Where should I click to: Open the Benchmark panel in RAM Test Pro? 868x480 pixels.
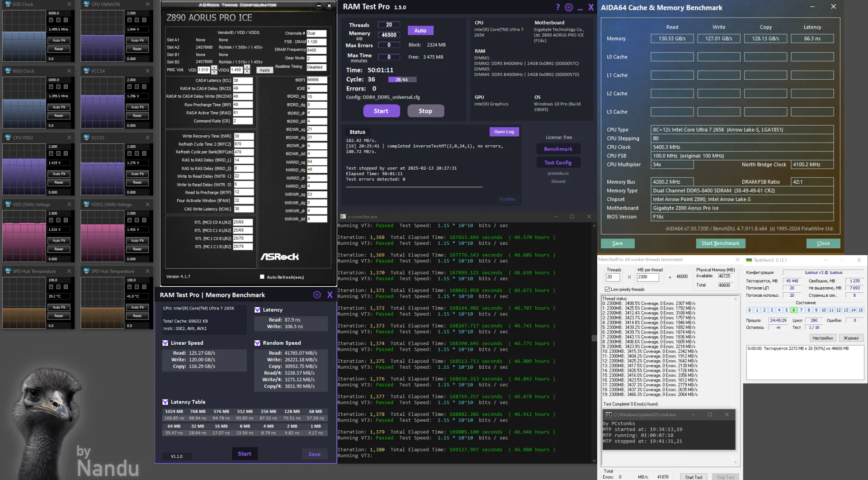558,149
